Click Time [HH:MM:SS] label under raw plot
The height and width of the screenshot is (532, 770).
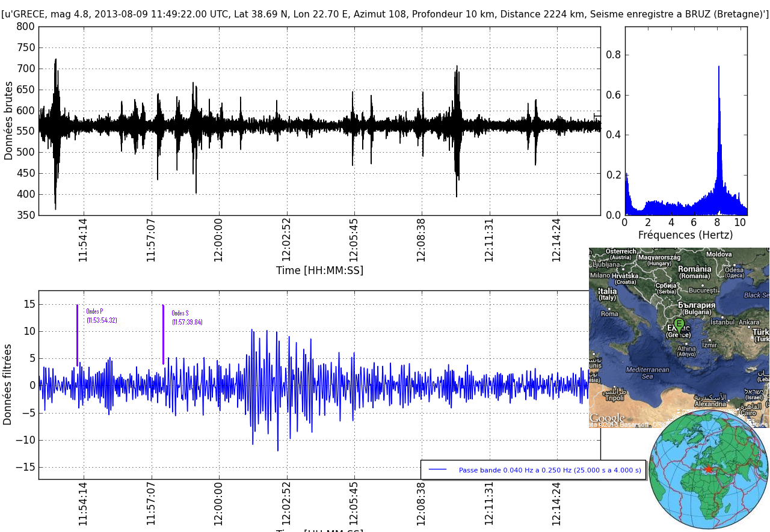click(x=319, y=271)
